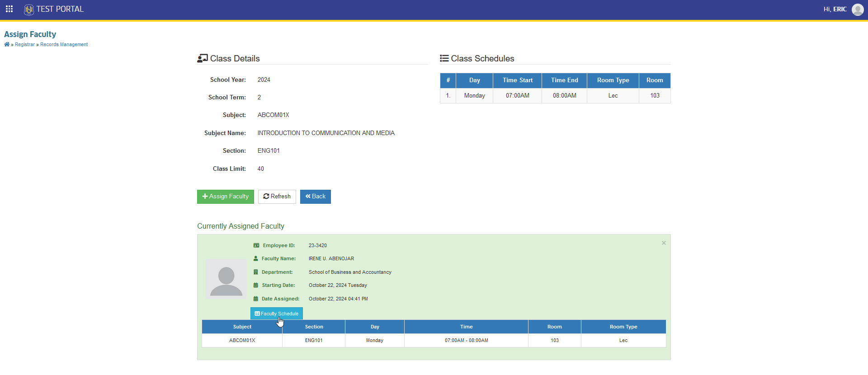This screenshot has height=375, width=868.
Task: Click the Test Portal shield logo
Action: (29, 9)
